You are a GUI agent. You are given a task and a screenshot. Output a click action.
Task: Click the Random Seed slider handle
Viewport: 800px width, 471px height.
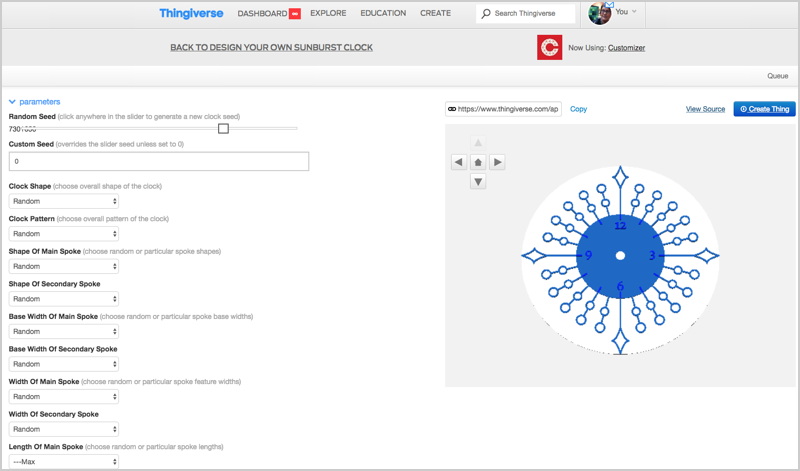pyautogui.click(x=223, y=128)
